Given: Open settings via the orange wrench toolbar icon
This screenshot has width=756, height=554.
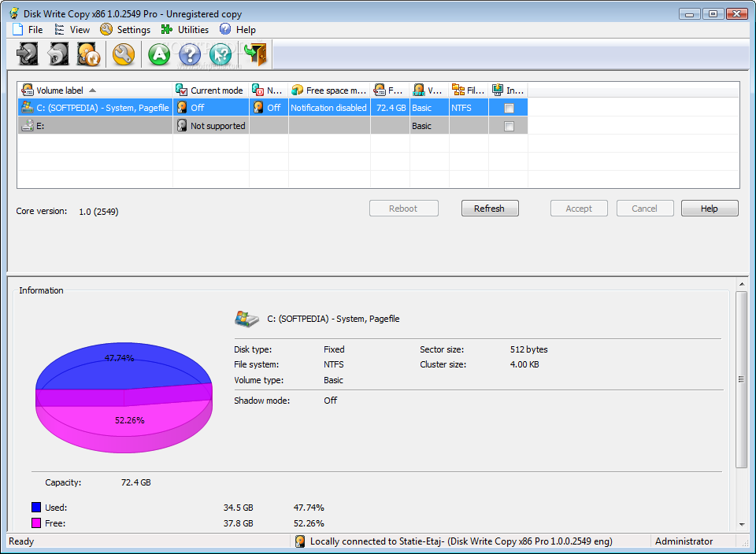Looking at the screenshot, I should pos(124,54).
